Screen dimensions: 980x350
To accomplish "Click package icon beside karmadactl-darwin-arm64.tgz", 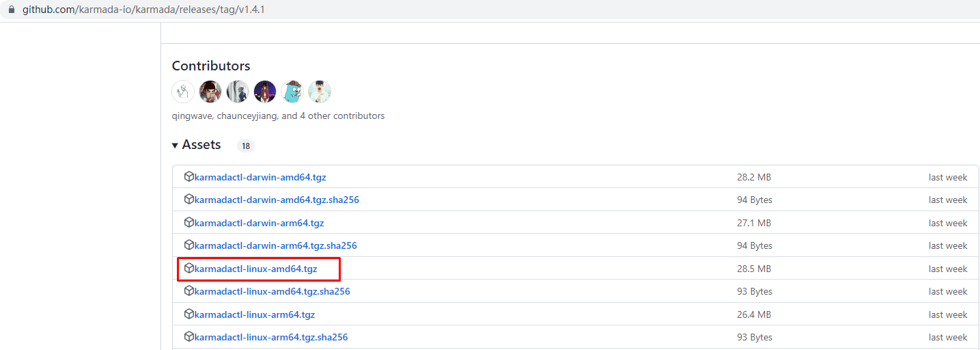I will click(189, 222).
